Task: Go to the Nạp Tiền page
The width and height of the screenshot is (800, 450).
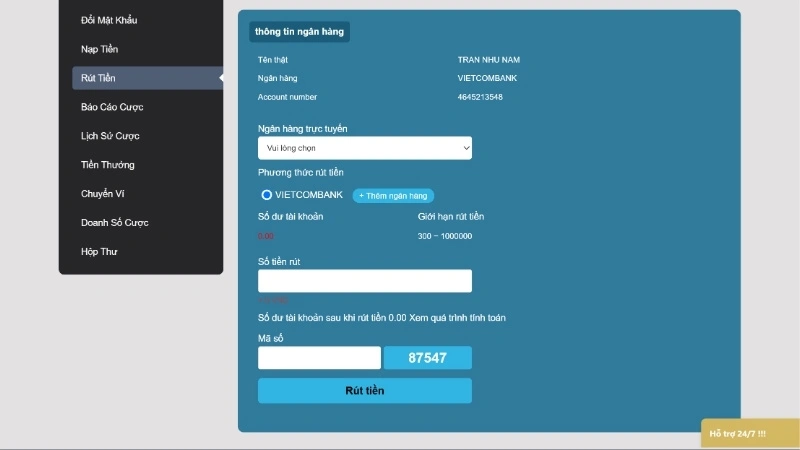Action: point(100,49)
